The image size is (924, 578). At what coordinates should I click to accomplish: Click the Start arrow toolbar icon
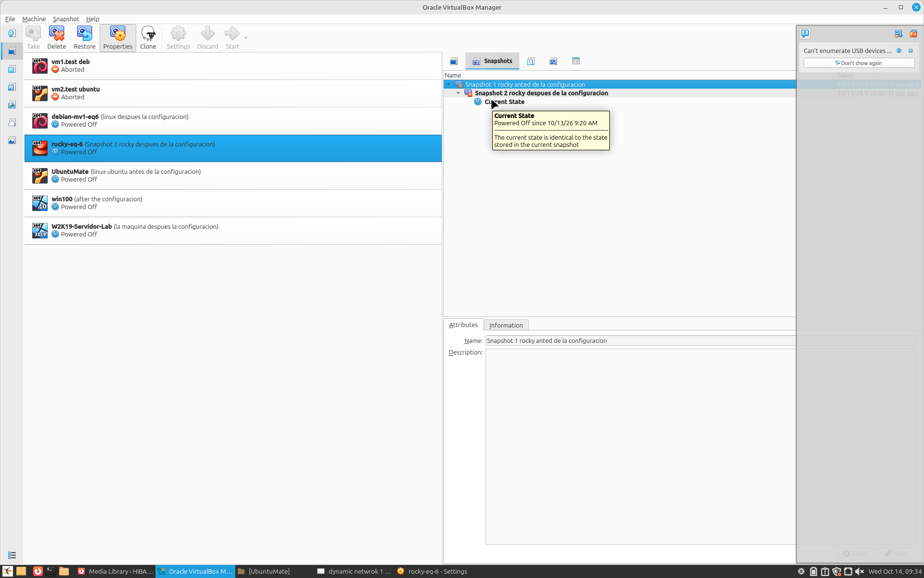pyautogui.click(x=232, y=34)
